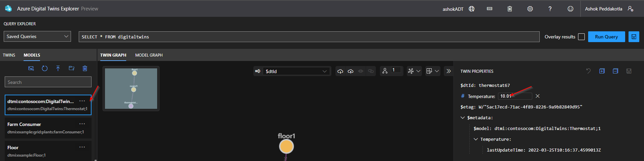Open the help question mark icon
The width and height of the screenshot is (644, 161).
(550, 9)
